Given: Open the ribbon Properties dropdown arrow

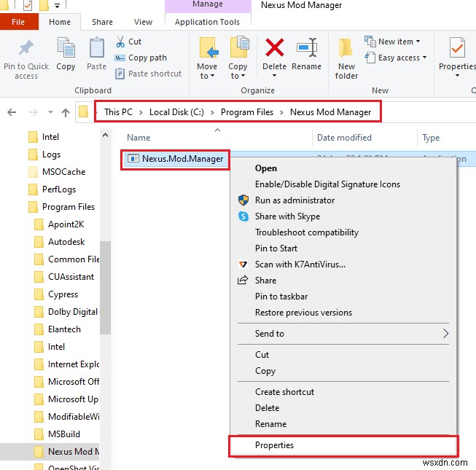Looking at the screenshot, I should click(x=457, y=76).
